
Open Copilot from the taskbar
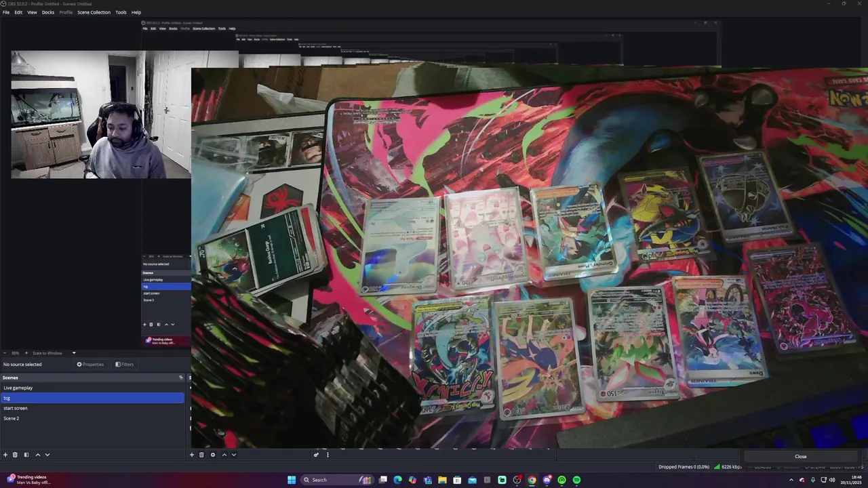coord(412,480)
